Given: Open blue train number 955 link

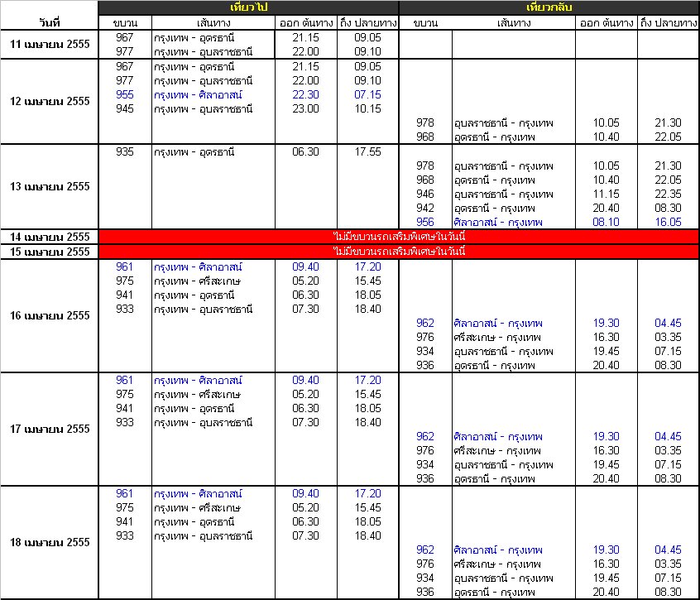Looking at the screenshot, I should (x=124, y=94).
